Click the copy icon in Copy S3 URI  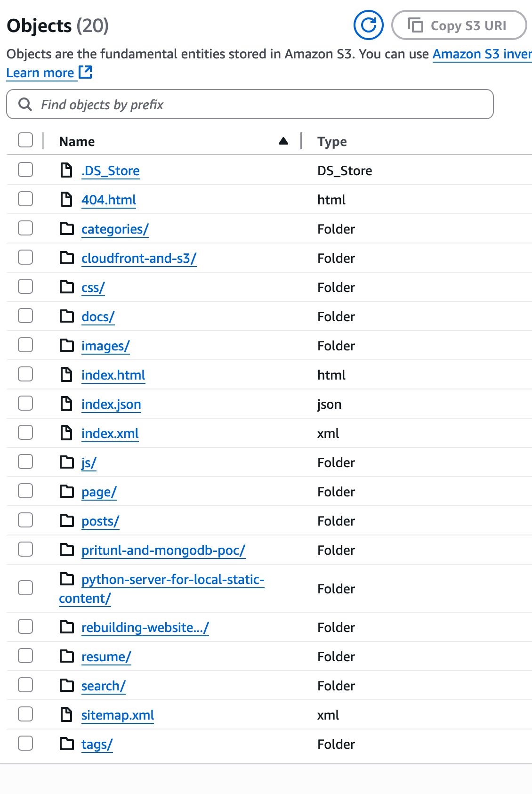coord(415,25)
